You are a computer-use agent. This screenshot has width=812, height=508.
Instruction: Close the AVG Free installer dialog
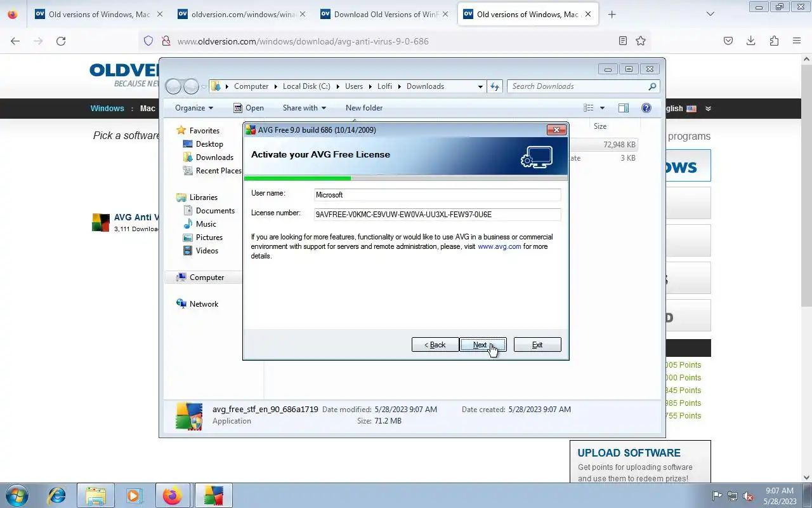point(556,130)
